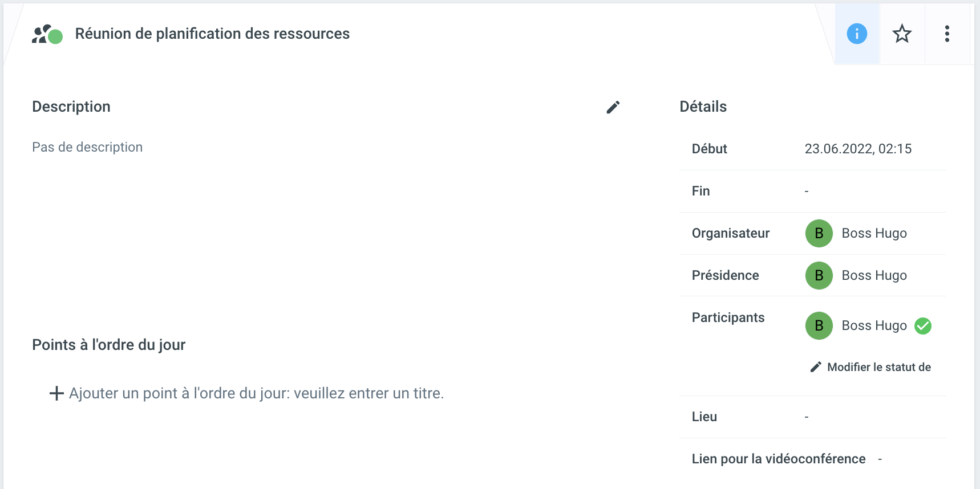980x489 pixels.
Task: Click the info details icon
Action: tap(857, 34)
